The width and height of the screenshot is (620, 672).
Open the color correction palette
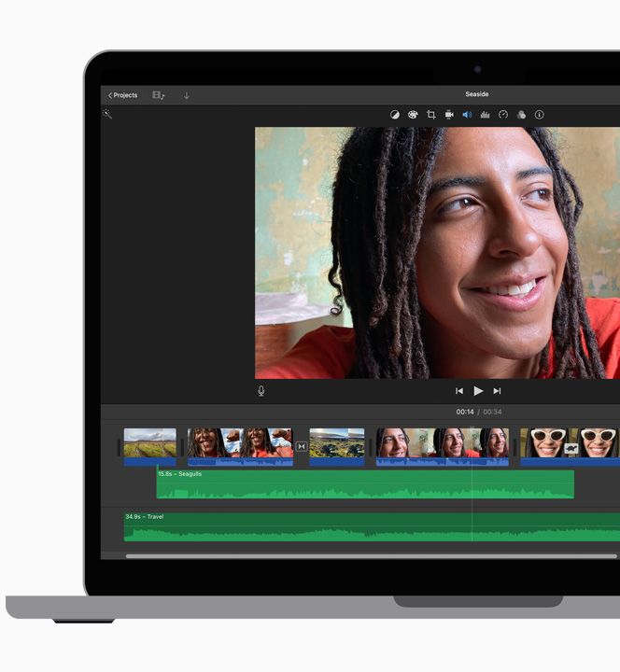coord(413,115)
